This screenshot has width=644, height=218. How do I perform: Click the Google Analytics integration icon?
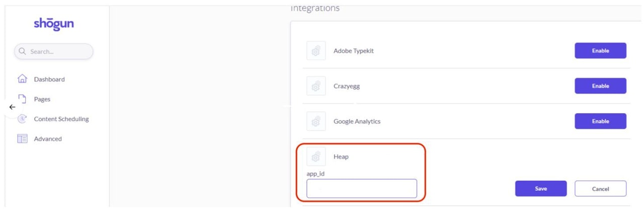(316, 121)
